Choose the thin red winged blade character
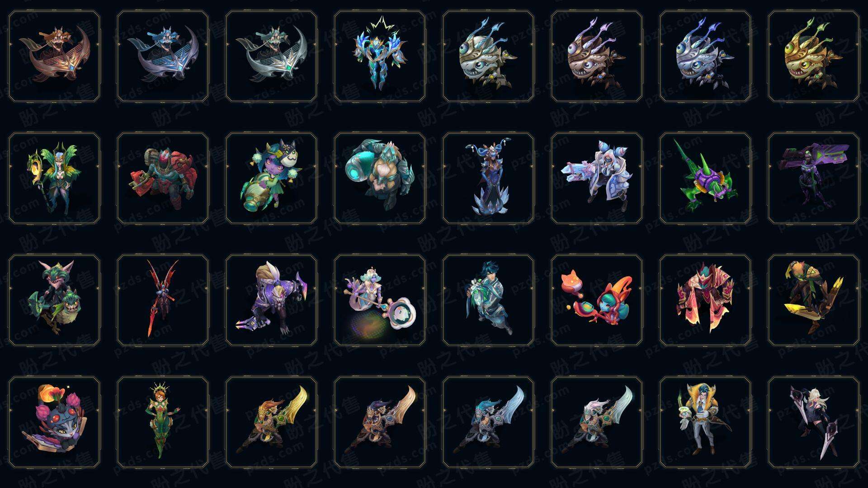 [x=163, y=300]
